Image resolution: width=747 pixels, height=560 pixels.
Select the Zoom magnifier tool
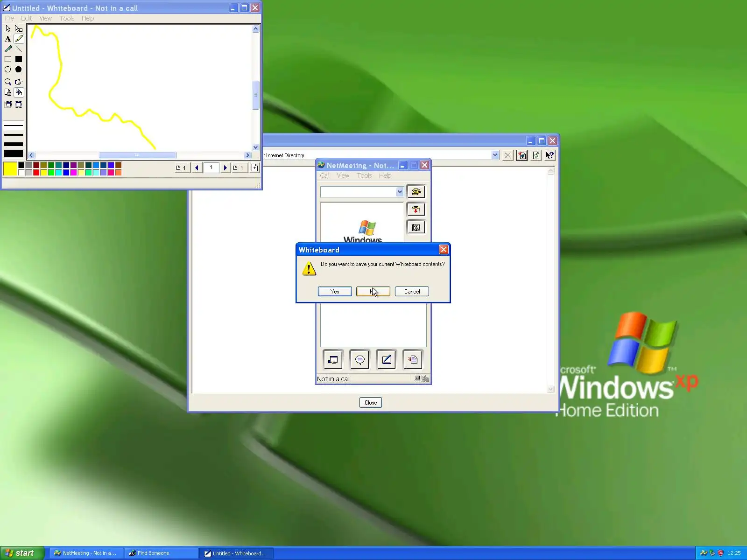click(x=8, y=82)
